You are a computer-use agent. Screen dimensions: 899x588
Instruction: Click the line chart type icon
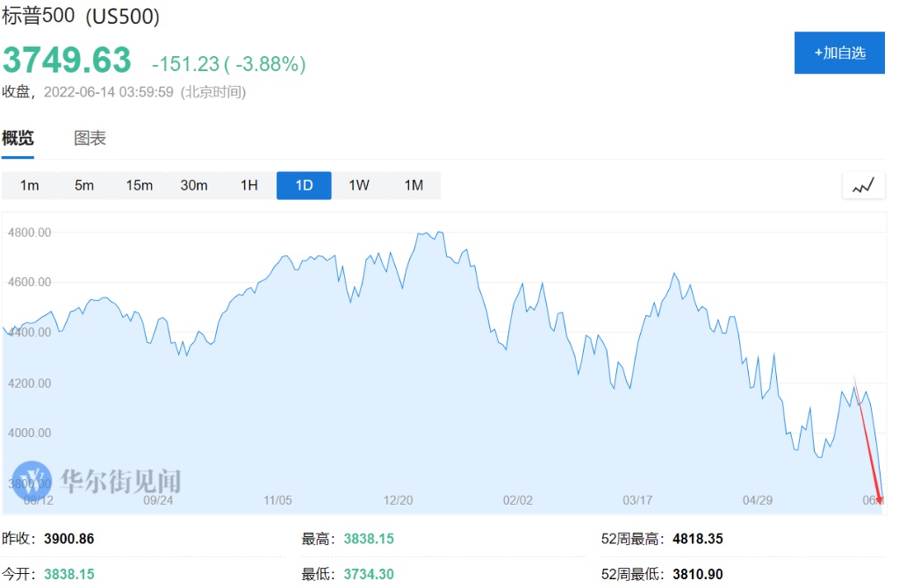click(x=863, y=185)
